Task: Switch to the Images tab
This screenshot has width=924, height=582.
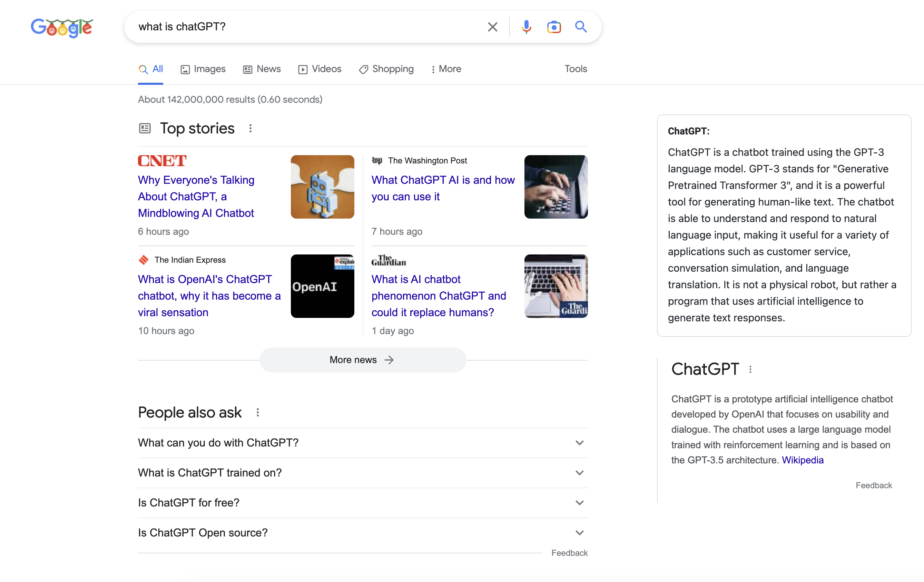Action: [x=203, y=69]
